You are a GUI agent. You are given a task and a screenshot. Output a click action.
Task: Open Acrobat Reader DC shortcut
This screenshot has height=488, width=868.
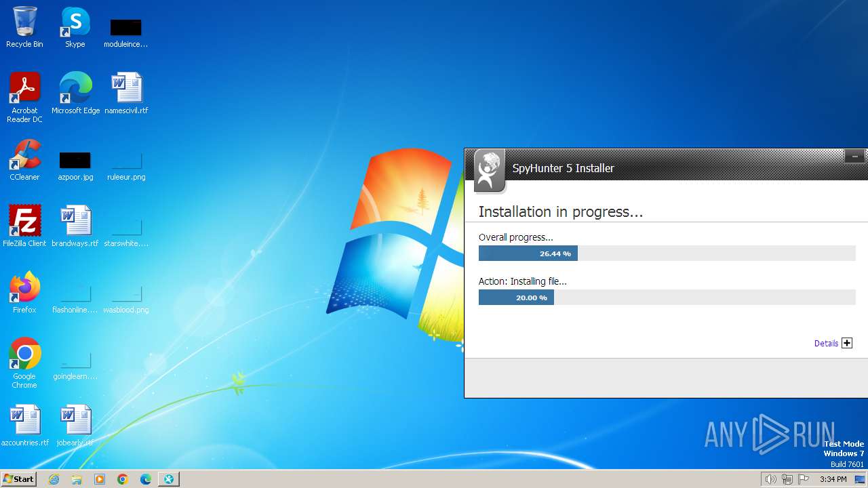tap(24, 97)
